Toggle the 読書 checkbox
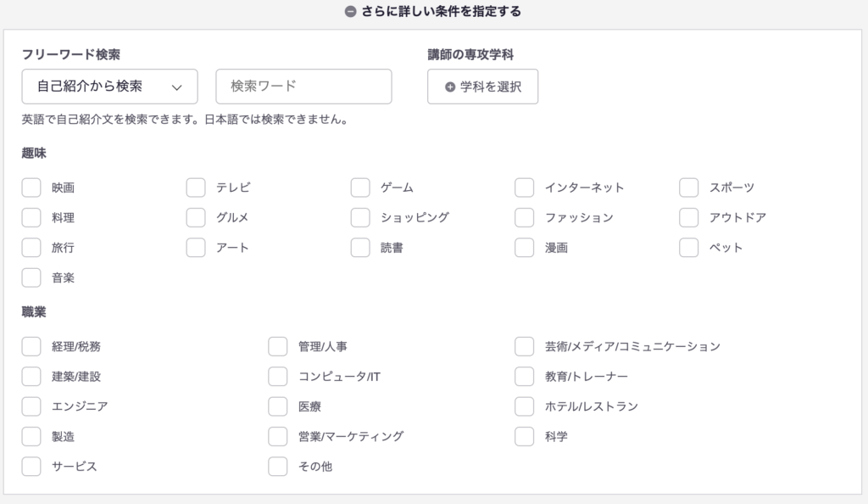Viewport: 868px width, 504px height. pyautogui.click(x=360, y=248)
